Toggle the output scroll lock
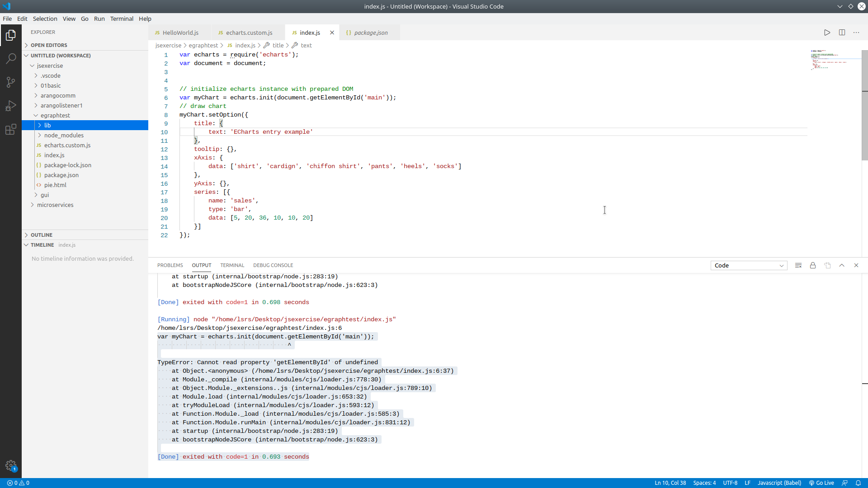Screen dimensions: 868x488 (813, 265)
